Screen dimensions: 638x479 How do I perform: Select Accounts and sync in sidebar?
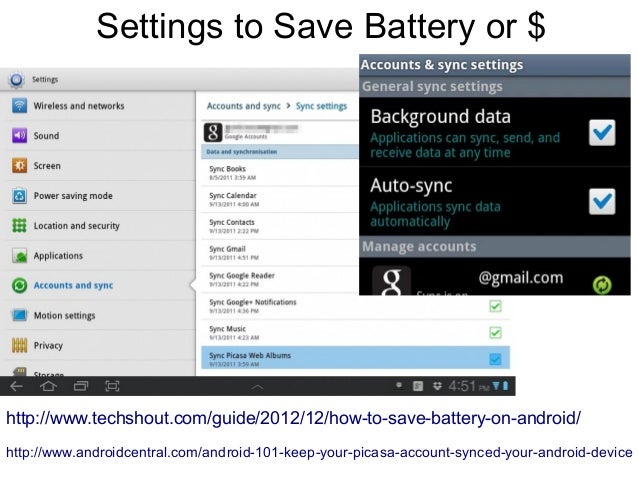(x=100, y=285)
